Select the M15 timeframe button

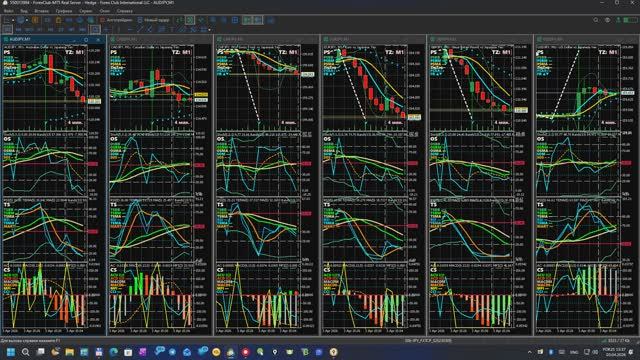pos(29,29)
